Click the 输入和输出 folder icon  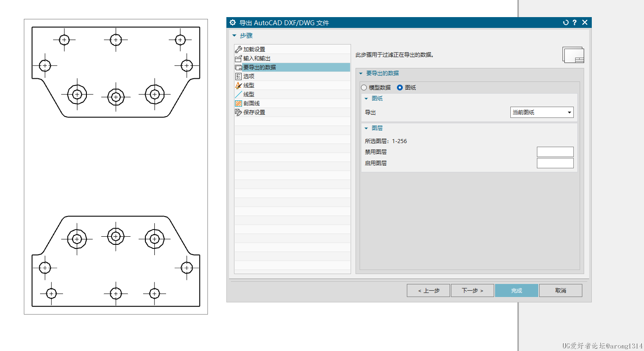(x=239, y=58)
